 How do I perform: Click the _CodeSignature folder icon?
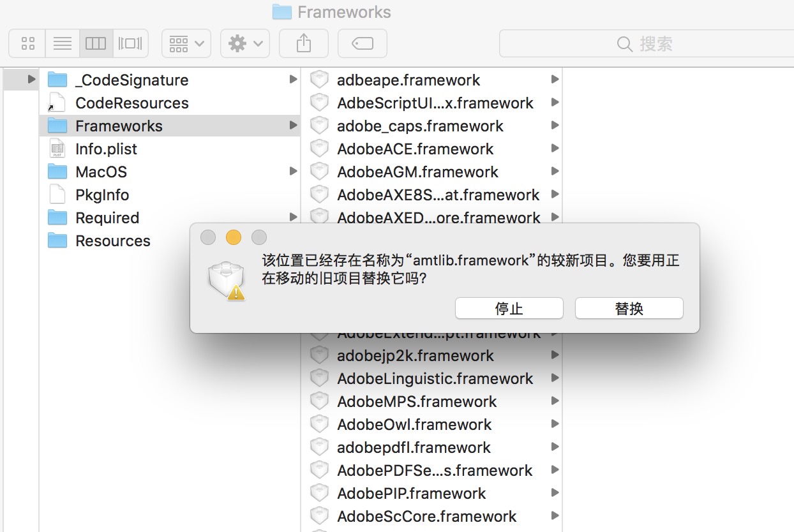pyautogui.click(x=57, y=80)
